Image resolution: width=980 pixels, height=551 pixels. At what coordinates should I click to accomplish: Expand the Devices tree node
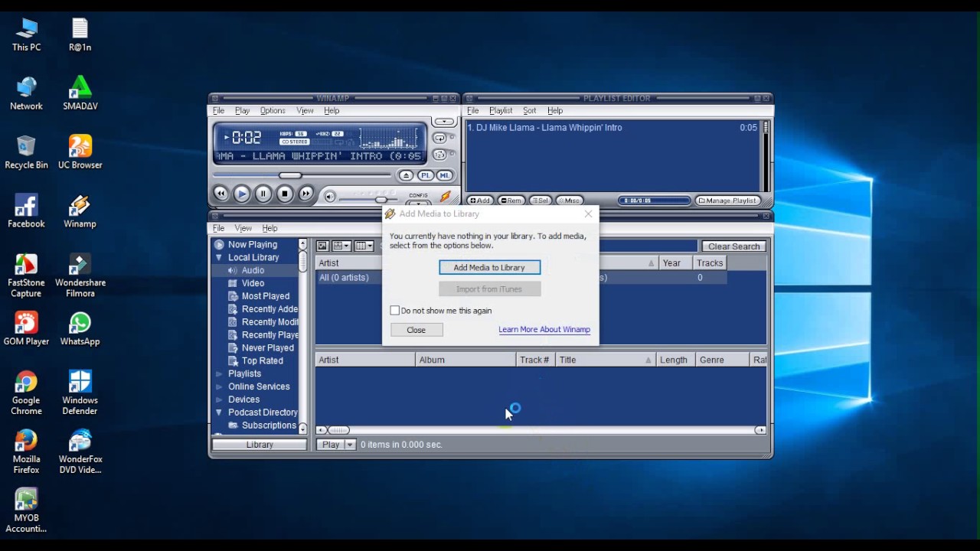coord(219,400)
